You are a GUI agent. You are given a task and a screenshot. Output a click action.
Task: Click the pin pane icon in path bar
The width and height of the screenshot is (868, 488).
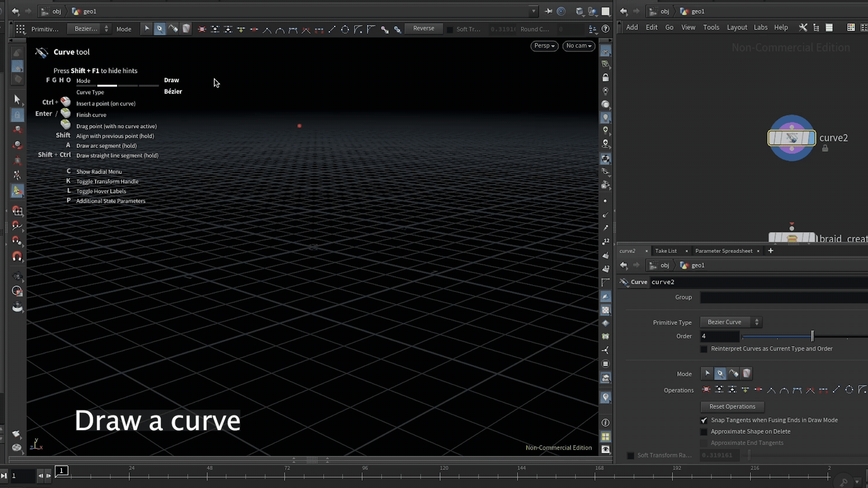(548, 11)
